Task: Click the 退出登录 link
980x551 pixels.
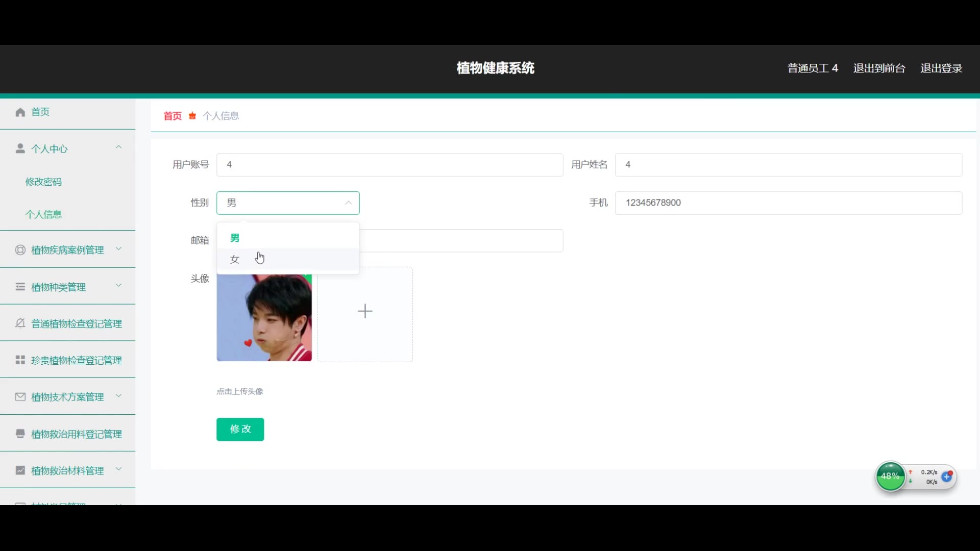Action: [941, 68]
